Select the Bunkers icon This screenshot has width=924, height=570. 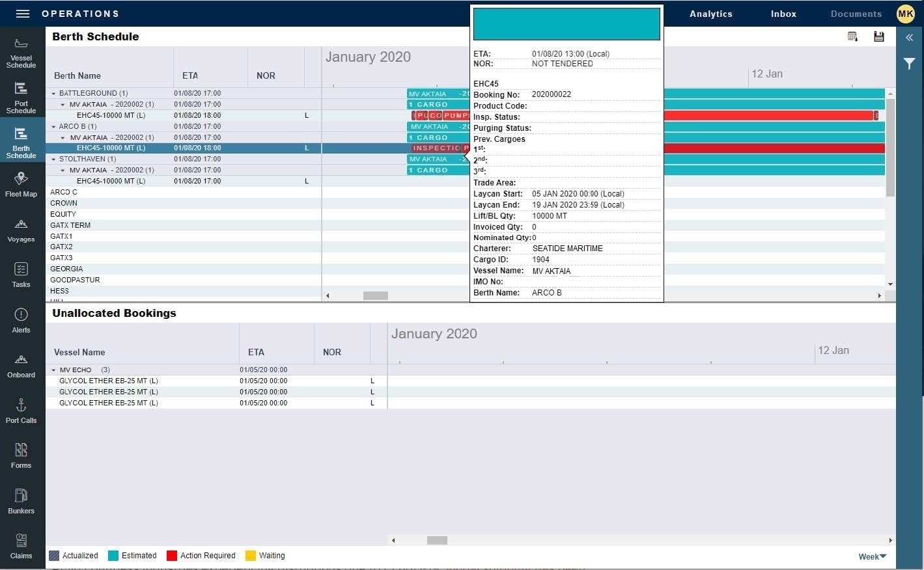[21, 500]
